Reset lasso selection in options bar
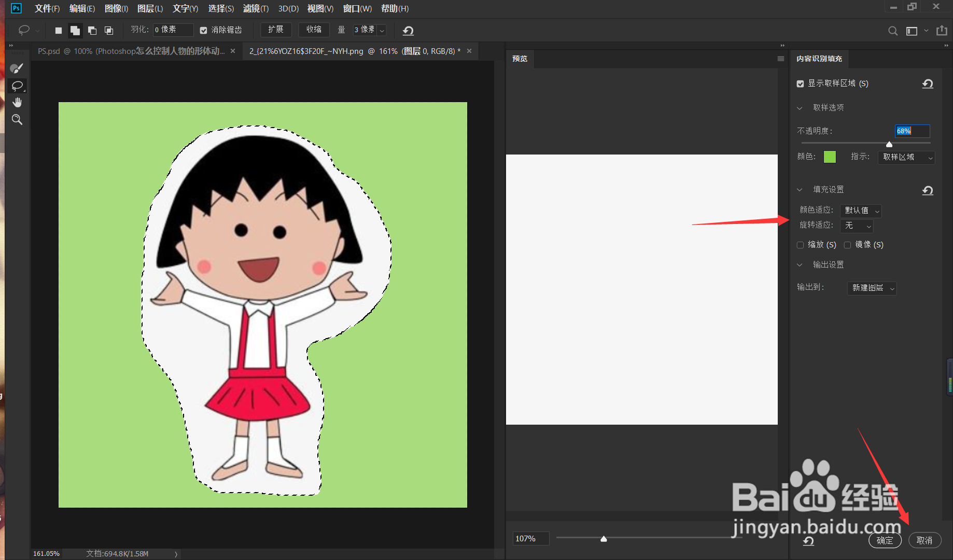Viewport: 953px width, 560px height. (408, 31)
